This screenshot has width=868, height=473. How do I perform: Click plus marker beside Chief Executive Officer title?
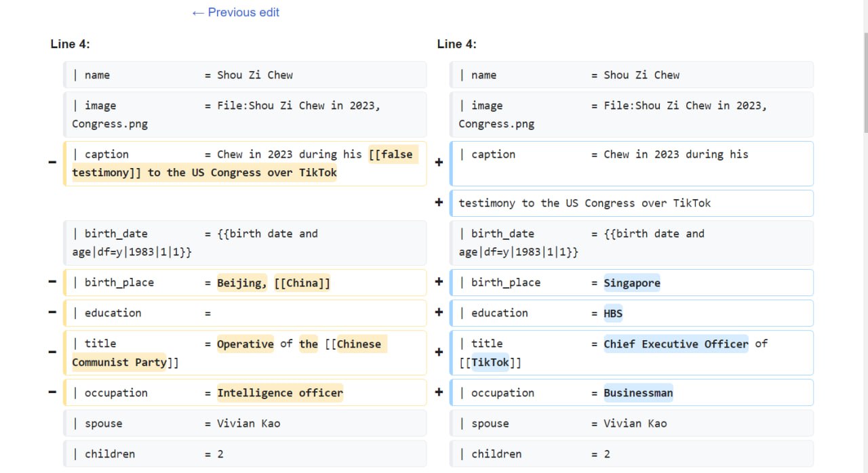tap(439, 352)
